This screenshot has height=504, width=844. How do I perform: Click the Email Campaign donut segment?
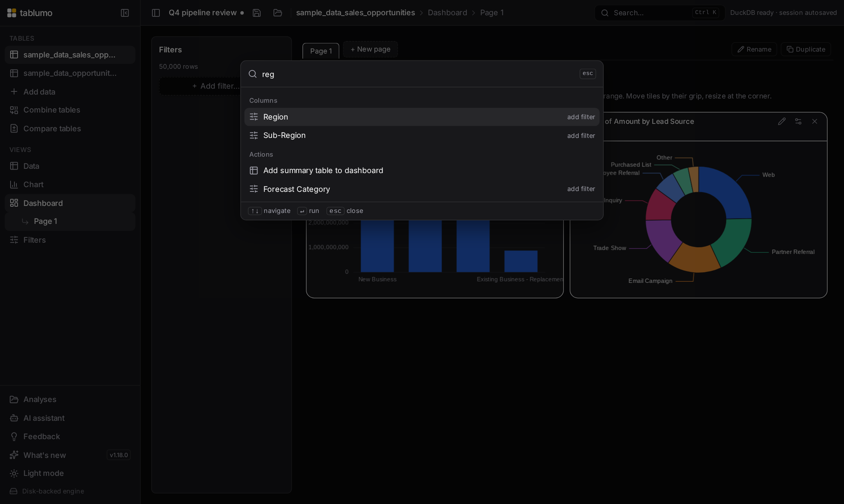click(696, 258)
